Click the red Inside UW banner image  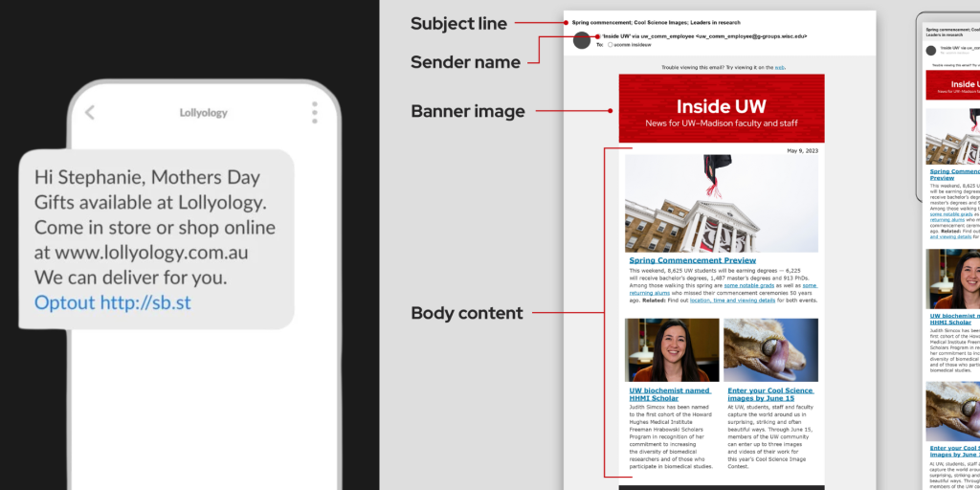(721, 108)
